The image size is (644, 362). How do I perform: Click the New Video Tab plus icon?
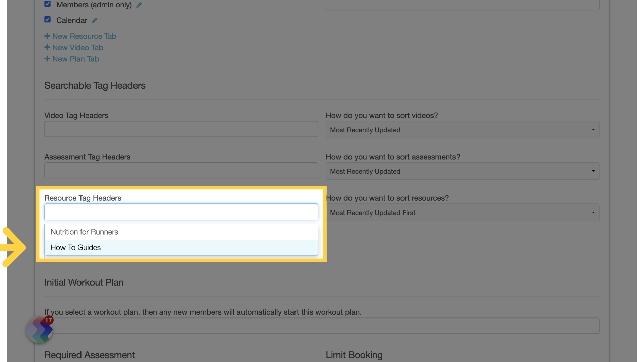point(47,47)
